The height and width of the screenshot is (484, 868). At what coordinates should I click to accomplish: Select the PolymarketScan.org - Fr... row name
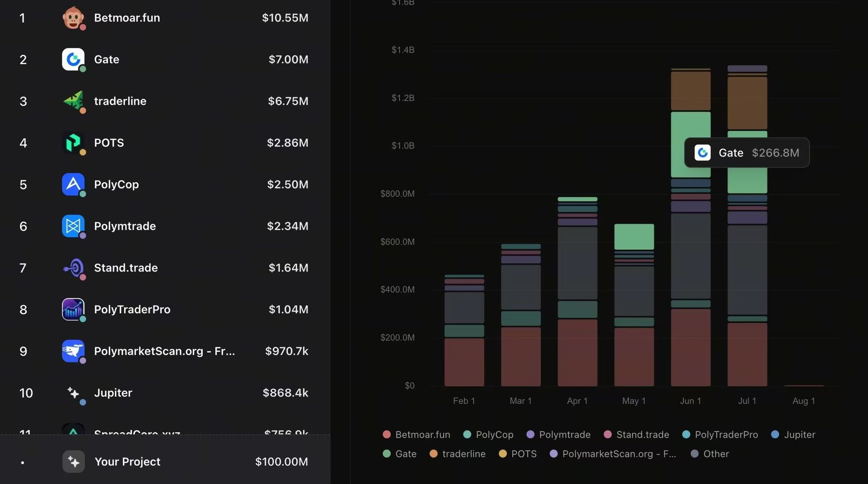click(164, 351)
